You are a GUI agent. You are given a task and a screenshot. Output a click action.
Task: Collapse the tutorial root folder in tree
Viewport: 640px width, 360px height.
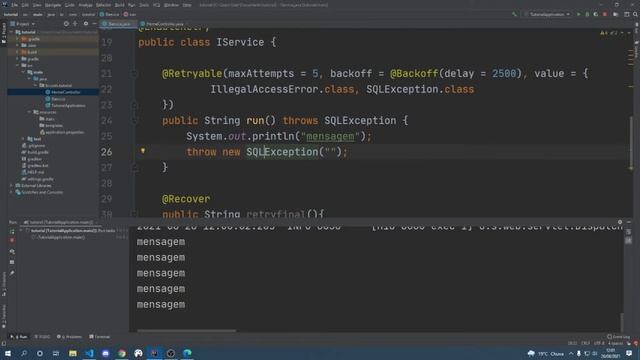click(x=12, y=32)
